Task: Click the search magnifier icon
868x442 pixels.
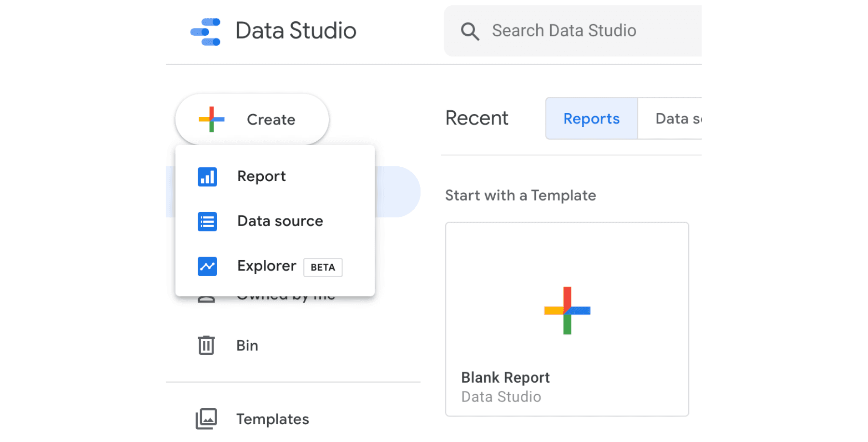Action: click(470, 31)
